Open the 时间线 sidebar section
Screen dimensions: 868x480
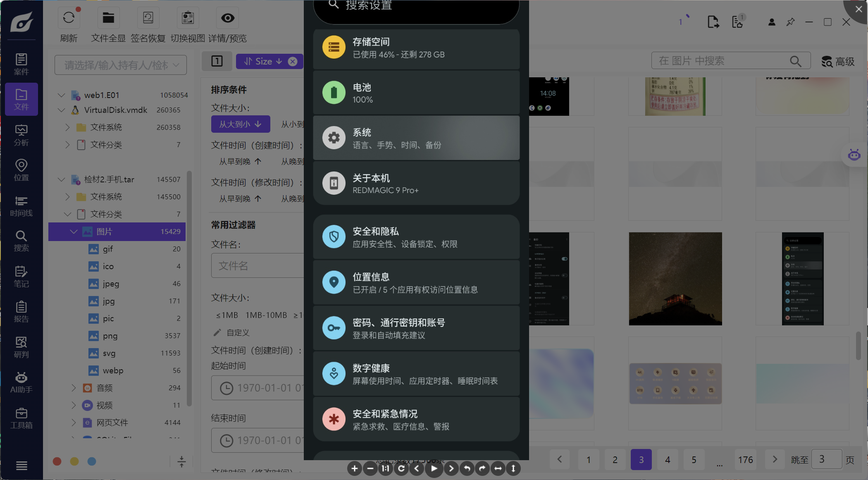[21, 205]
